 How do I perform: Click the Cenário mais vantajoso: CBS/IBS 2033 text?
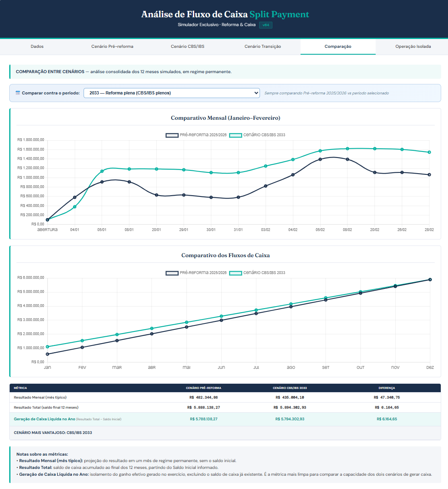[53, 433]
